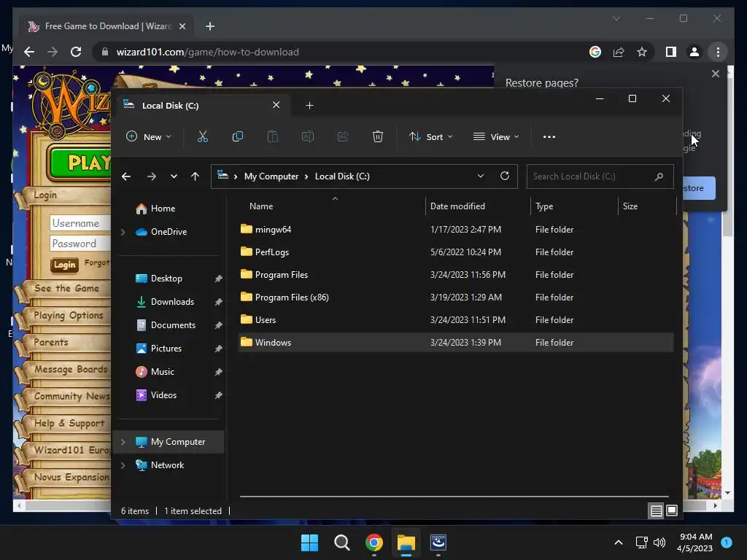
Task: Add a new File Explorer tab
Action: [309, 105]
